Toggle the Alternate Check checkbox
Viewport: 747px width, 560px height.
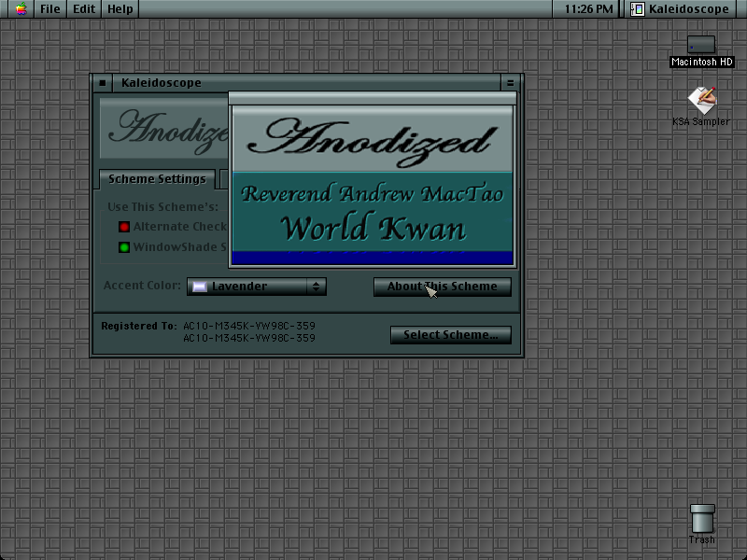pyautogui.click(x=124, y=227)
